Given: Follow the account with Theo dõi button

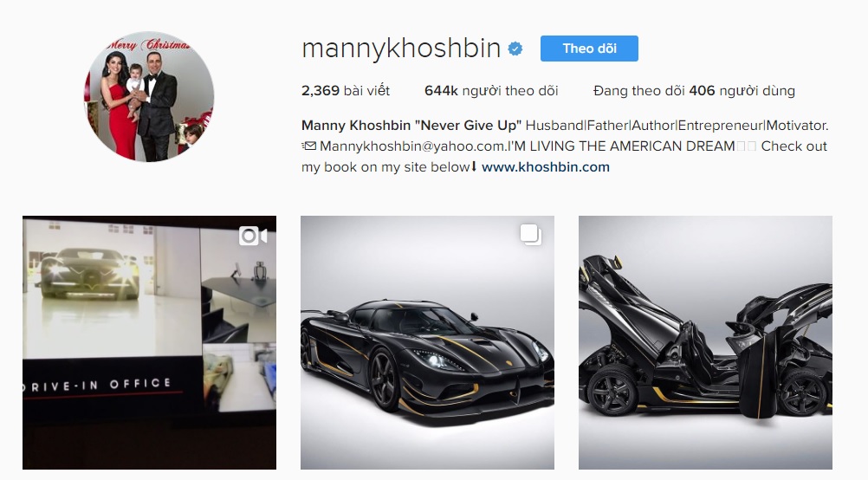Looking at the screenshot, I should coord(589,49).
